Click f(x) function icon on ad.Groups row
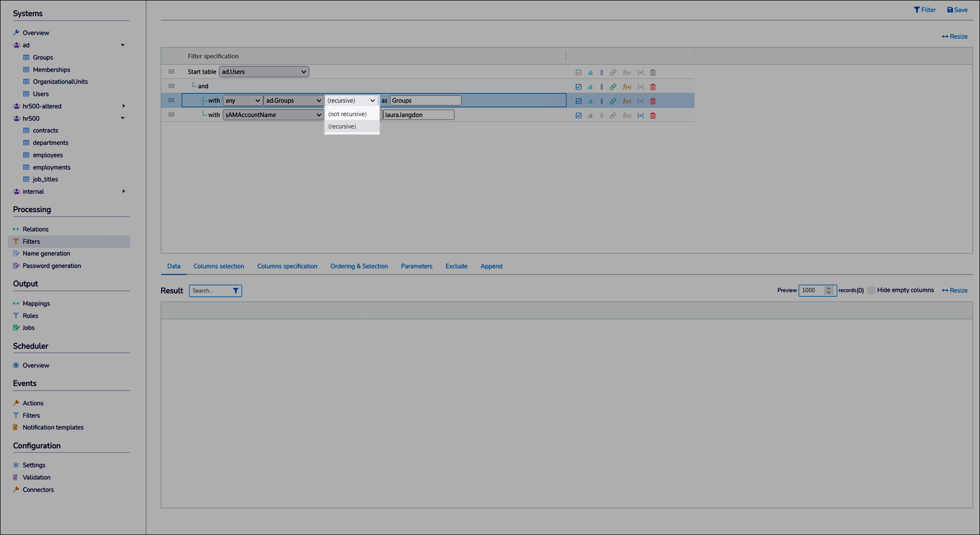The height and width of the screenshot is (535, 980). coord(627,101)
